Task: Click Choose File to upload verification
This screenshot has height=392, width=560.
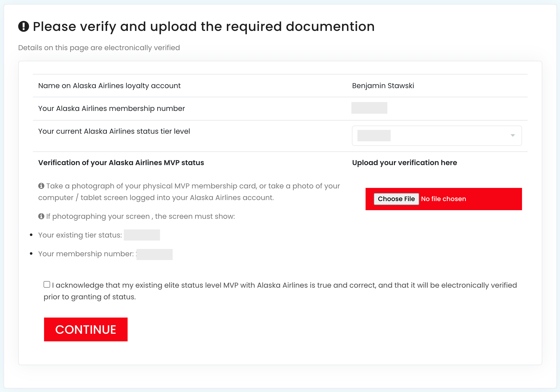Action: 396,199
